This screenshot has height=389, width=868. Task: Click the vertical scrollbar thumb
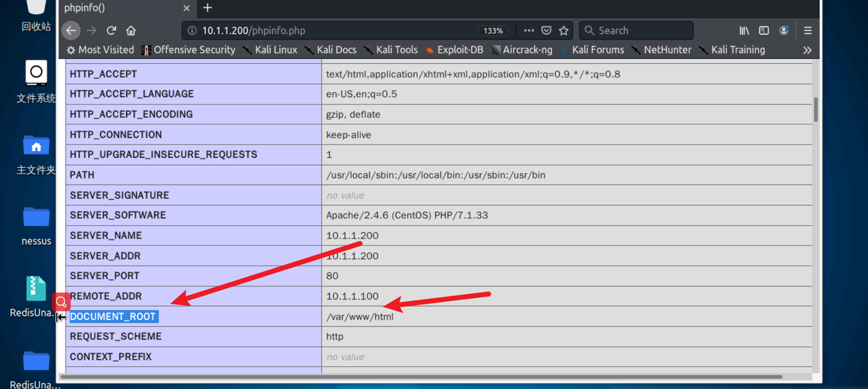pyautogui.click(x=816, y=109)
